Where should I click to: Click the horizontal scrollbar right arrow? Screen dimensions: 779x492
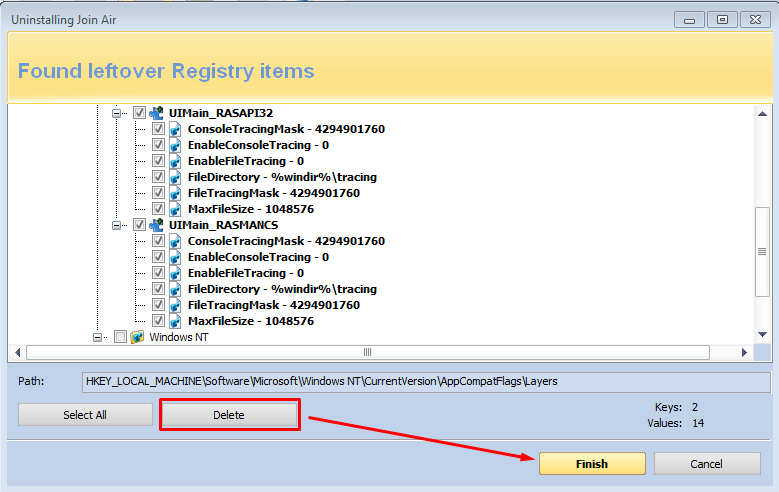point(744,352)
